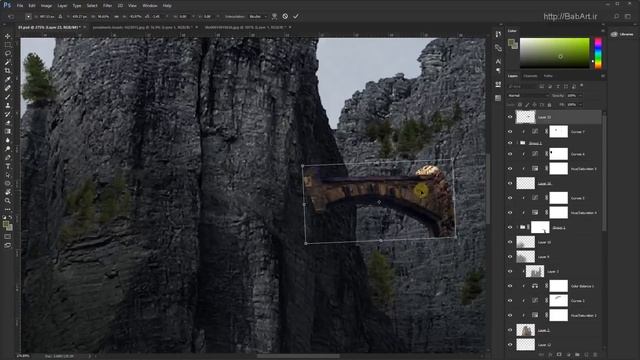This screenshot has width=640, height=360.
Task: Pick a shade in the color field
Action: (x=554, y=53)
